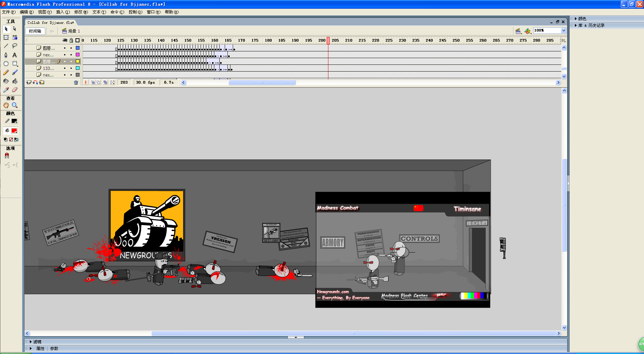This screenshot has height=354, width=644.
Task: Expand the 颜色 panel on right
Action: click(576, 19)
